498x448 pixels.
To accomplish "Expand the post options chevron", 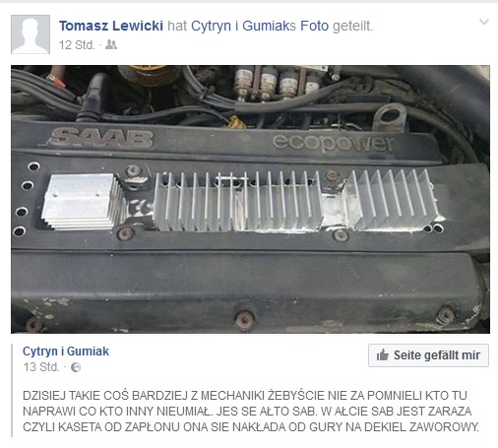I will coord(484,22).
